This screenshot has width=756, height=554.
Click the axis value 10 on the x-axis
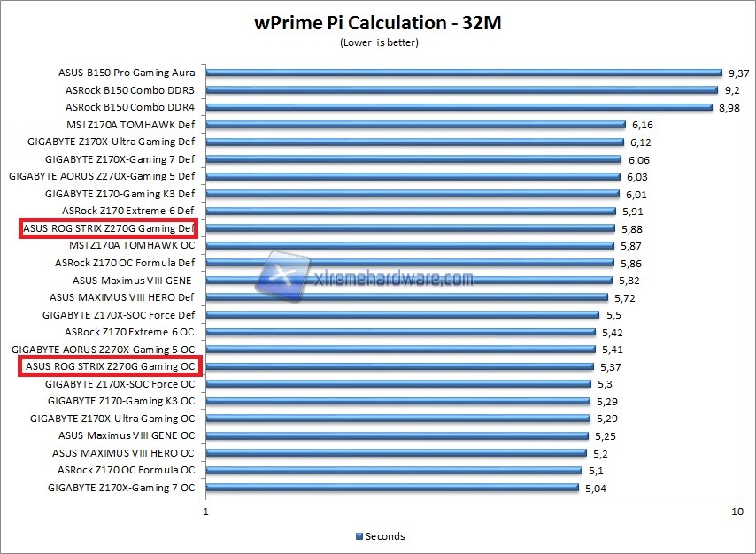(x=739, y=511)
